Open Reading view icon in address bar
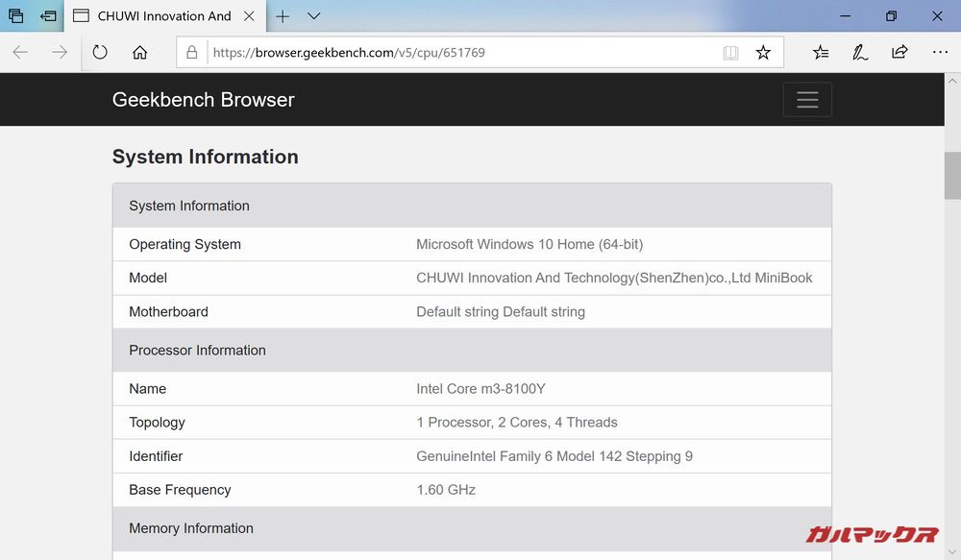This screenshot has width=961, height=560. click(x=730, y=53)
